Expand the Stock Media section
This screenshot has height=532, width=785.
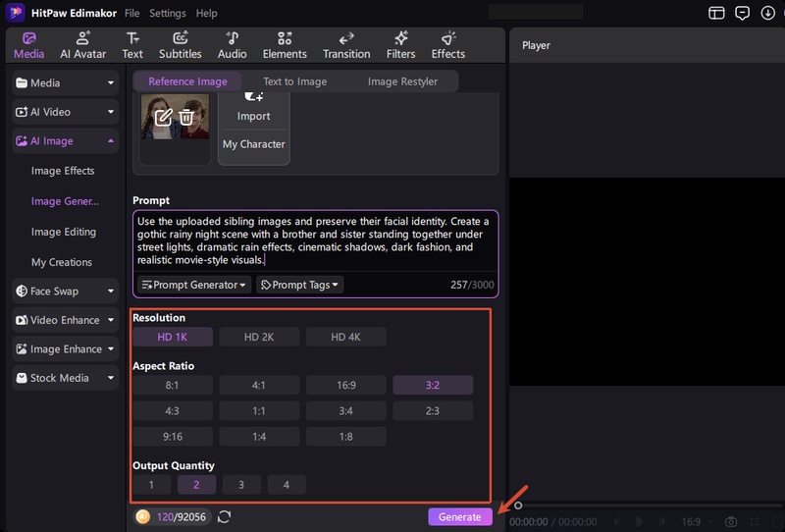click(65, 378)
